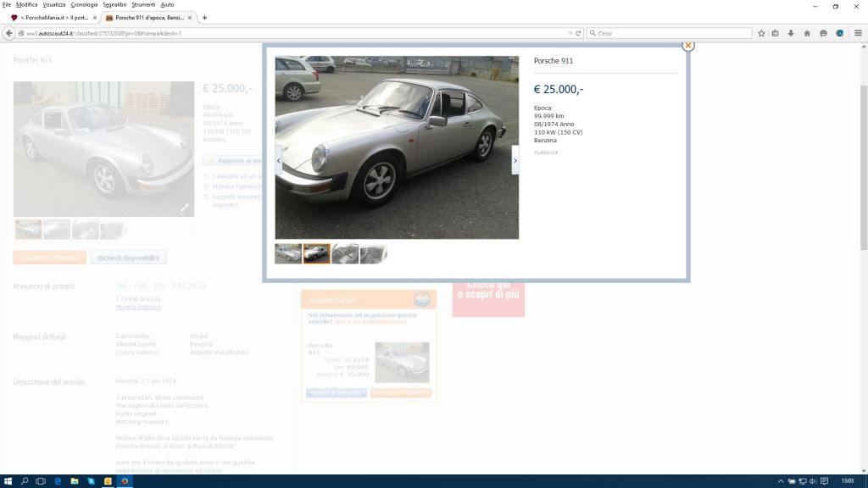Click the scrollbar up arrow

[x=864, y=47]
